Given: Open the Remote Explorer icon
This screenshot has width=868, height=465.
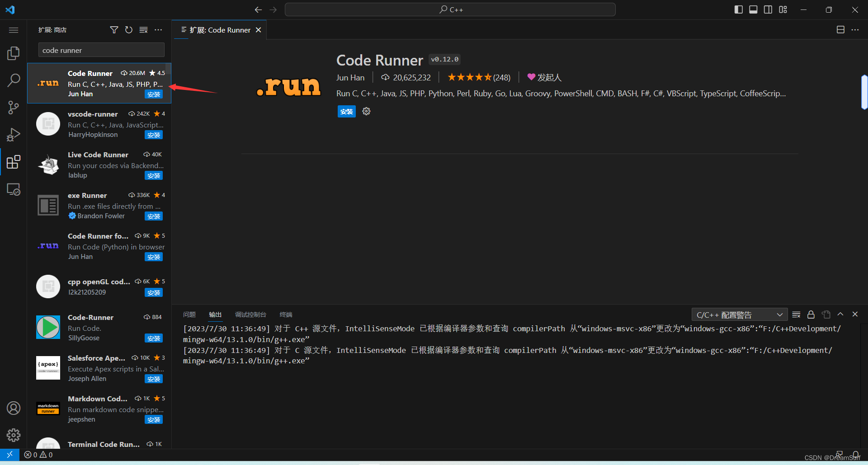Looking at the screenshot, I should pos(14,189).
